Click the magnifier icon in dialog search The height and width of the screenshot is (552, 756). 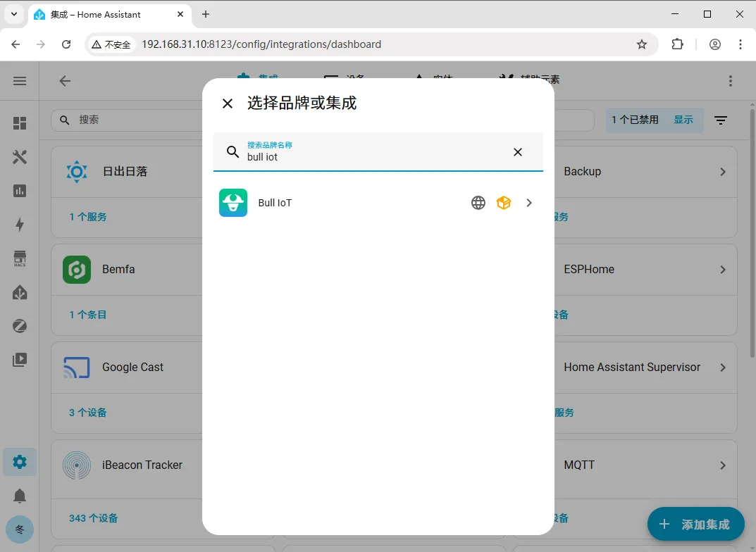coord(233,151)
